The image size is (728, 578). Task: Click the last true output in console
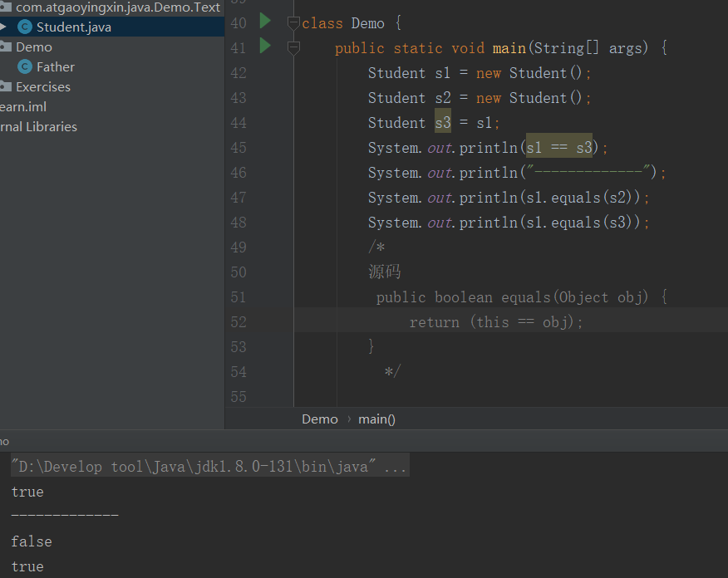pos(27,566)
